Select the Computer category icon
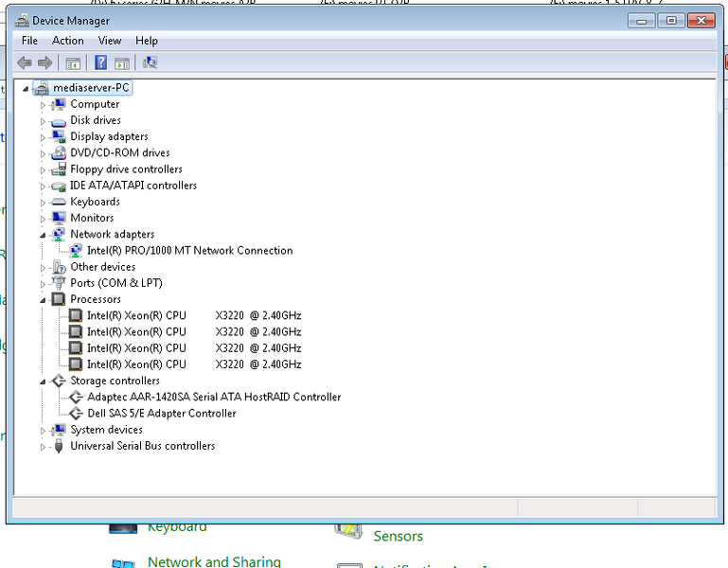The height and width of the screenshot is (568, 728). (x=59, y=104)
